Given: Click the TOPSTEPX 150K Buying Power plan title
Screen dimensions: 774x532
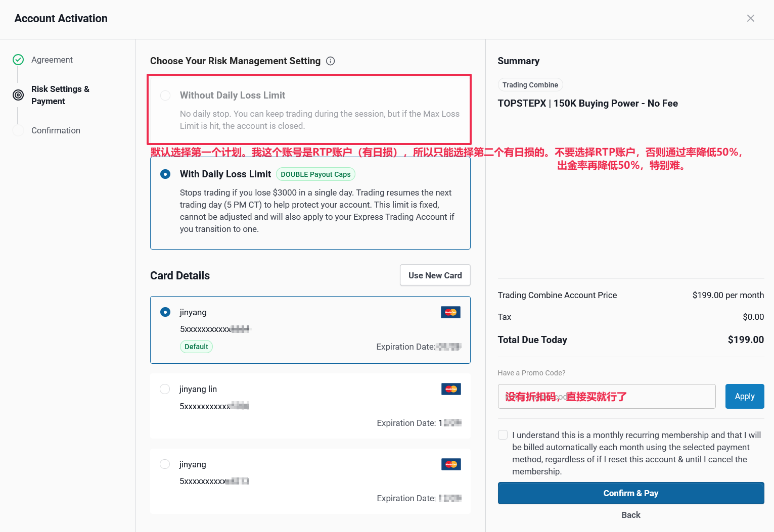Looking at the screenshot, I should 588,104.
